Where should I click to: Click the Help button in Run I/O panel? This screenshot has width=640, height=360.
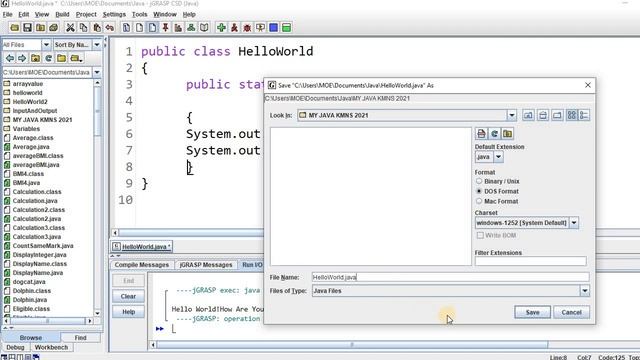click(128, 312)
